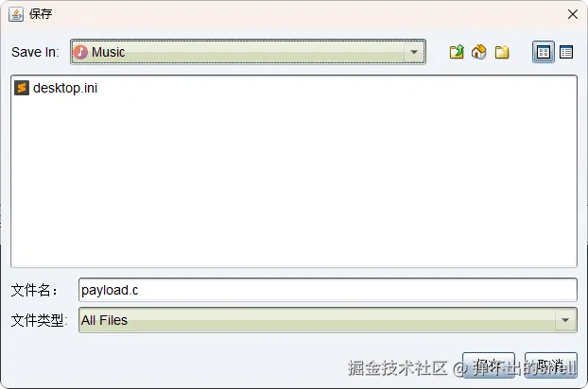The height and width of the screenshot is (389, 588).
Task: Open the Java coffee-cup window menu
Action: pyautogui.click(x=16, y=14)
